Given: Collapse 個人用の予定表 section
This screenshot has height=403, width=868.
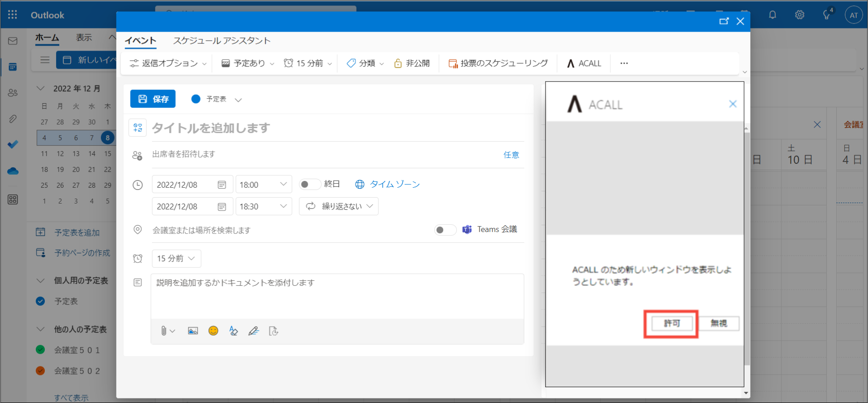Looking at the screenshot, I should point(40,280).
